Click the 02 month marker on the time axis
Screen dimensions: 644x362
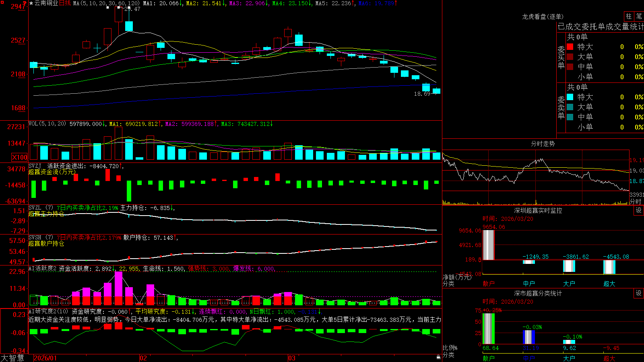143,358
